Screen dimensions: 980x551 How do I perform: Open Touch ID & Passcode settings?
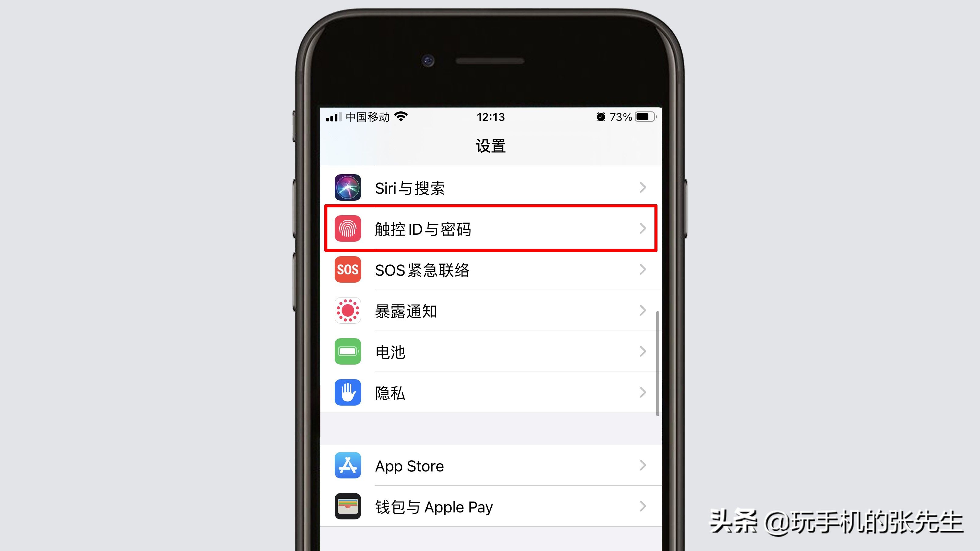490,229
